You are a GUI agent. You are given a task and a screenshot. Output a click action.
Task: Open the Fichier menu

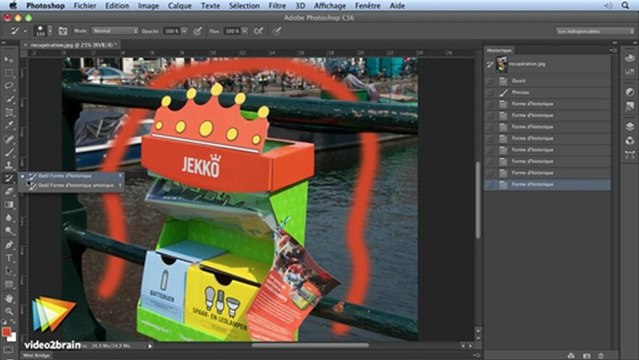tap(85, 6)
